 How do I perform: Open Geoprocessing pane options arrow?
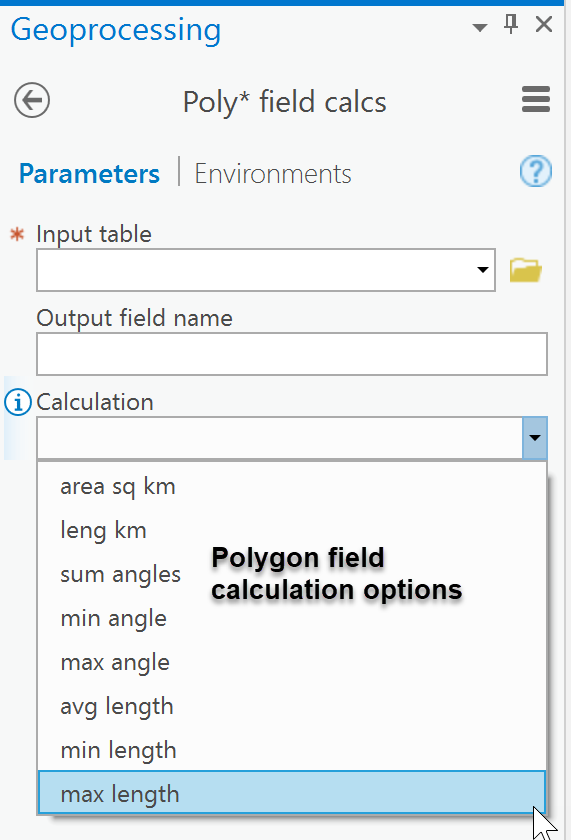click(479, 27)
